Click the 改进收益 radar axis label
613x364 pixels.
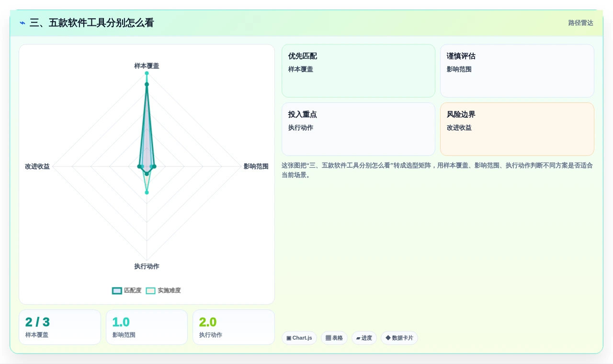tap(37, 166)
